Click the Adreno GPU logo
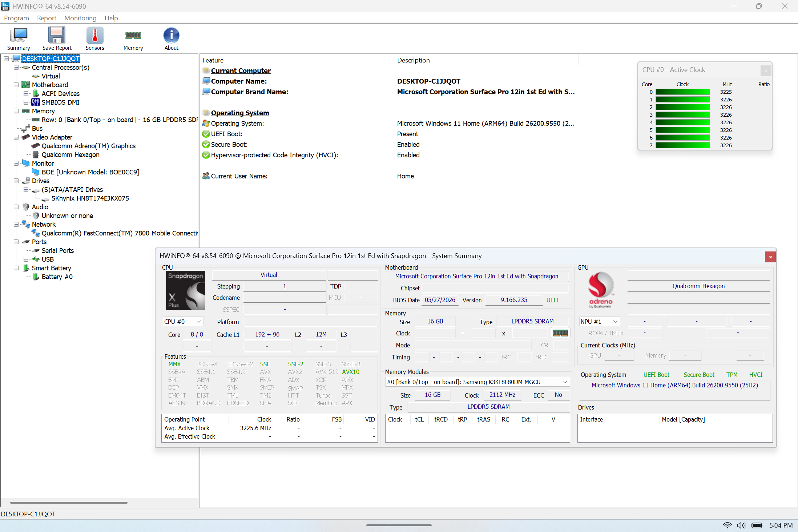The image size is (798, 532). pos(601,290)
